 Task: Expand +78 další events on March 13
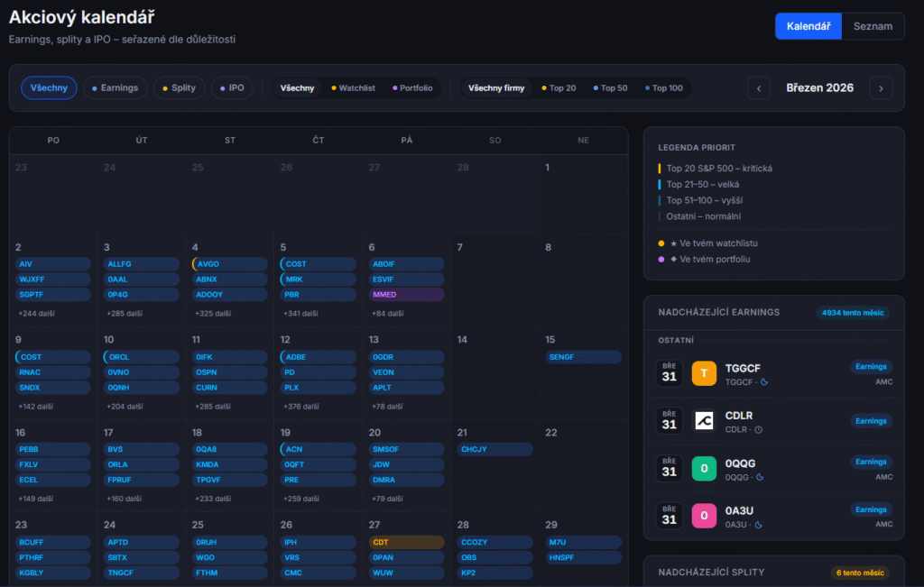tap(388, 407)
